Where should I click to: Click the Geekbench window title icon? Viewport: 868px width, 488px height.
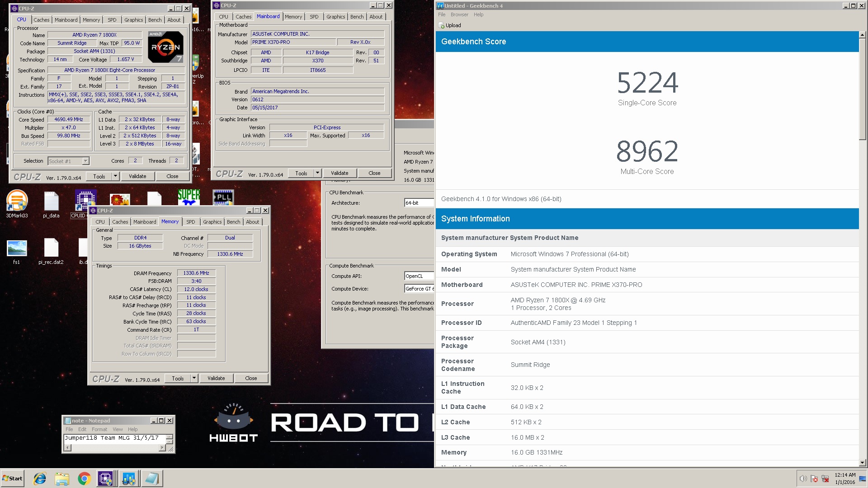440,5
